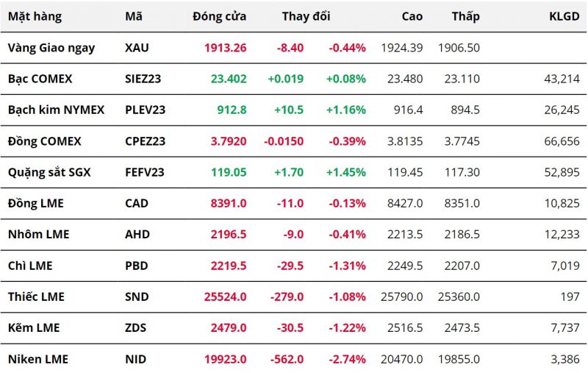Click the Mặt hàng column header
Image resolution: width=588 pixels, height=373 pixels.
(35, 16)
